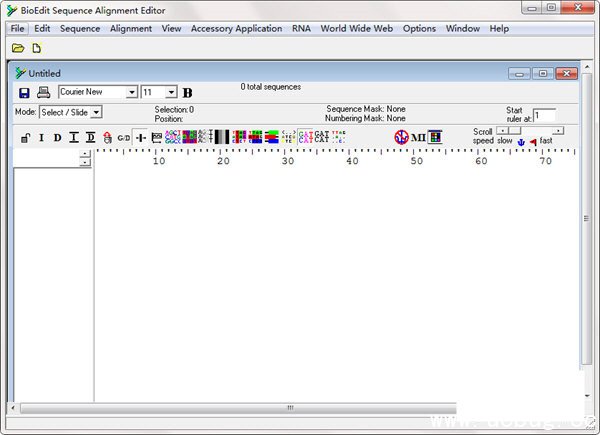This screenshot has width=600, height=435.
Task: Open the Sequence menu
Action: click(x=80, y=29)
